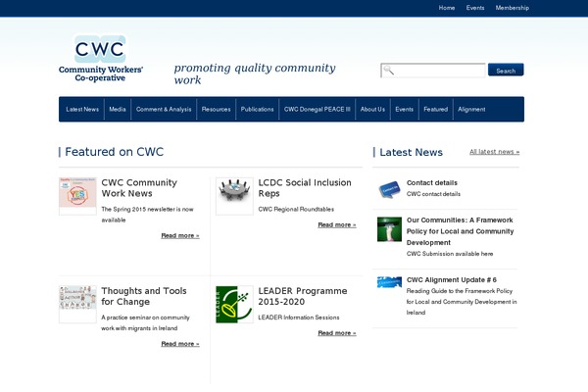The height and width of the screenshot is (392, 588).
Task: Click the Featured on CWC heading
Action: point(115,152)
